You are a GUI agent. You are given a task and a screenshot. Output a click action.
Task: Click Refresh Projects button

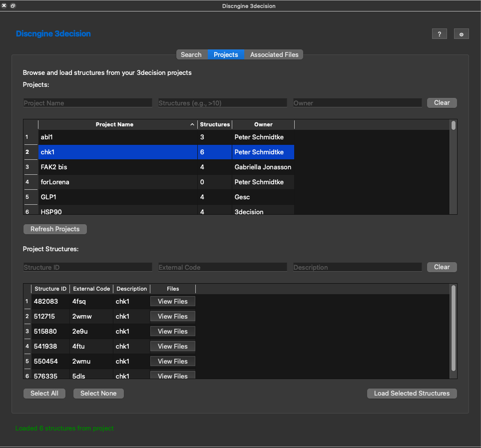(55, 229)
